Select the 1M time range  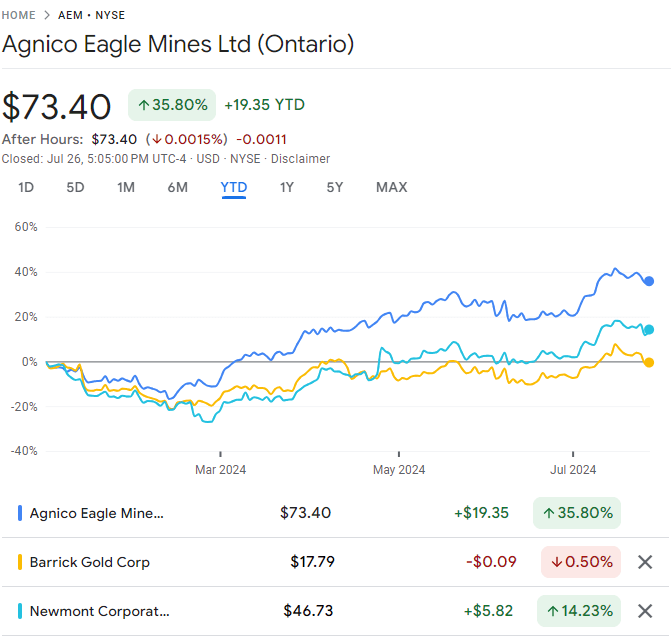(126, 187)
